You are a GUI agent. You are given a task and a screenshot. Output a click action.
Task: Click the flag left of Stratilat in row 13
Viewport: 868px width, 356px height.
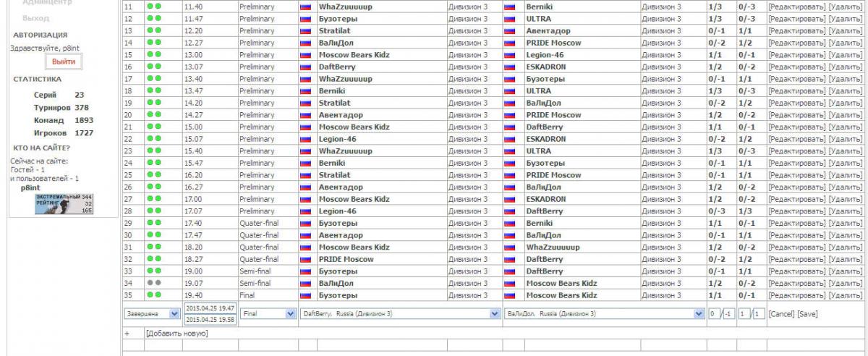pyautogui.click(x=305, y=31)
